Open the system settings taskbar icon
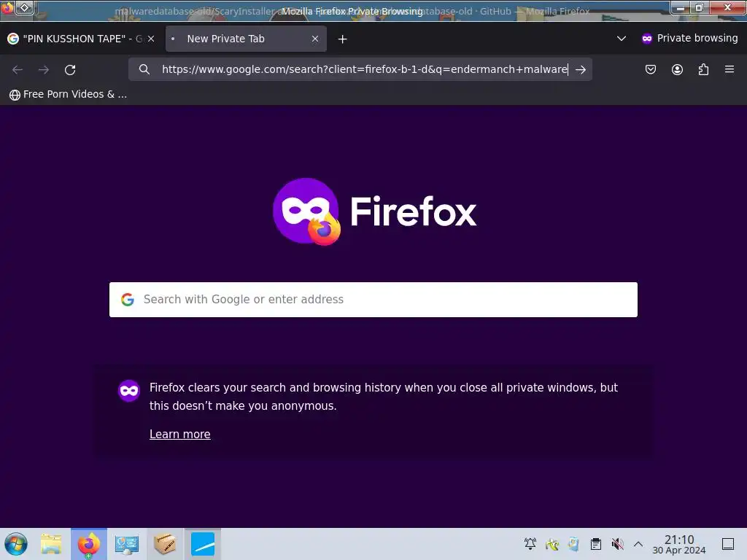This screenshot has width=747, height=560. 126,544
